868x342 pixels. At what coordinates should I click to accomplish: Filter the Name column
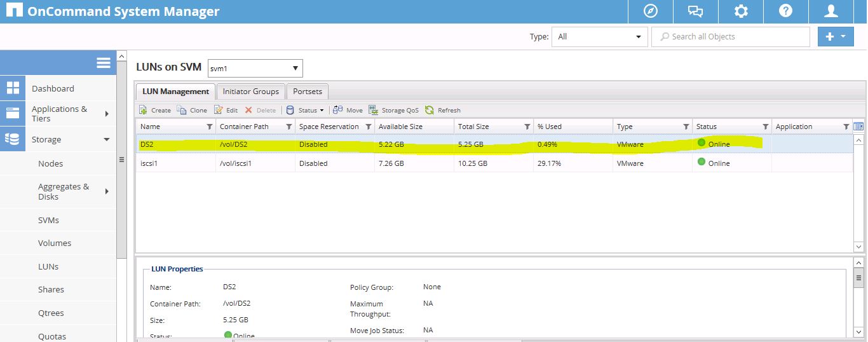[x=209, y=127]
